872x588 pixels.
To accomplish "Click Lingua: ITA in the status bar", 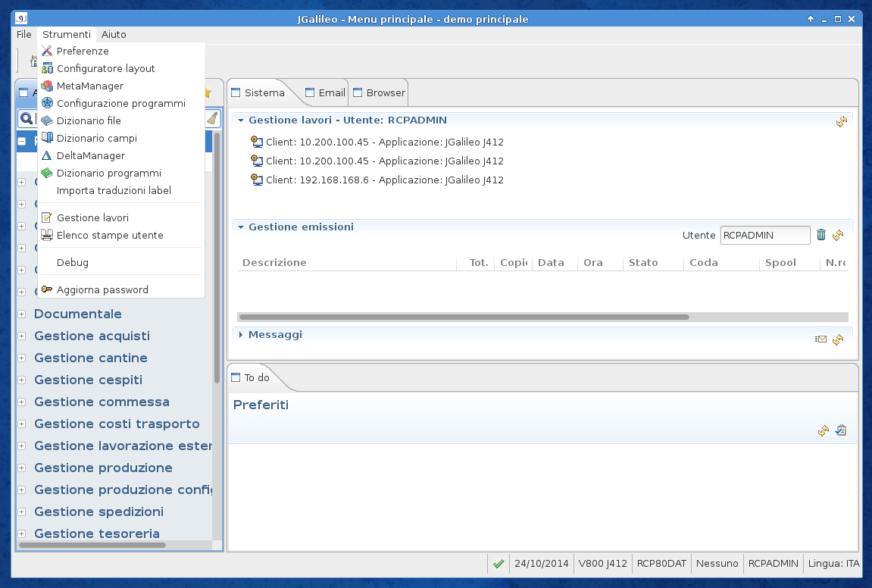I will 833,564.
